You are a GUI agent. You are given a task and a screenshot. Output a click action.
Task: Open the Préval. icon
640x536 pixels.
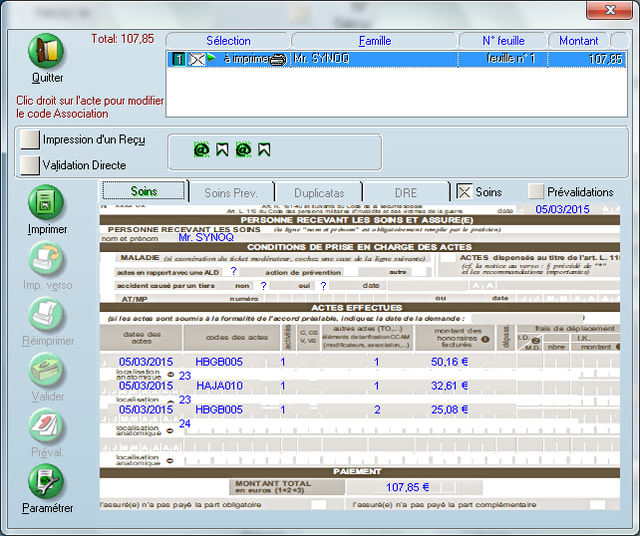point(47,429)
